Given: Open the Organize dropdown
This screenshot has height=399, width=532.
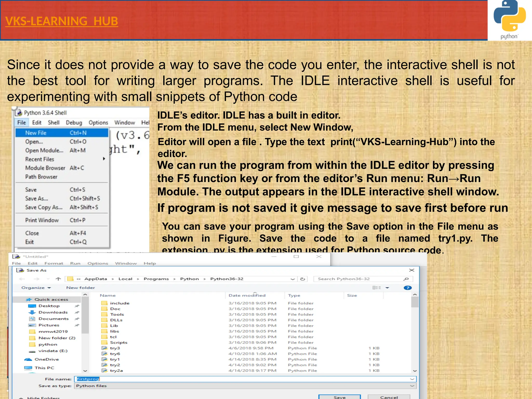Looking at the screenshot, I should point(36,288).
